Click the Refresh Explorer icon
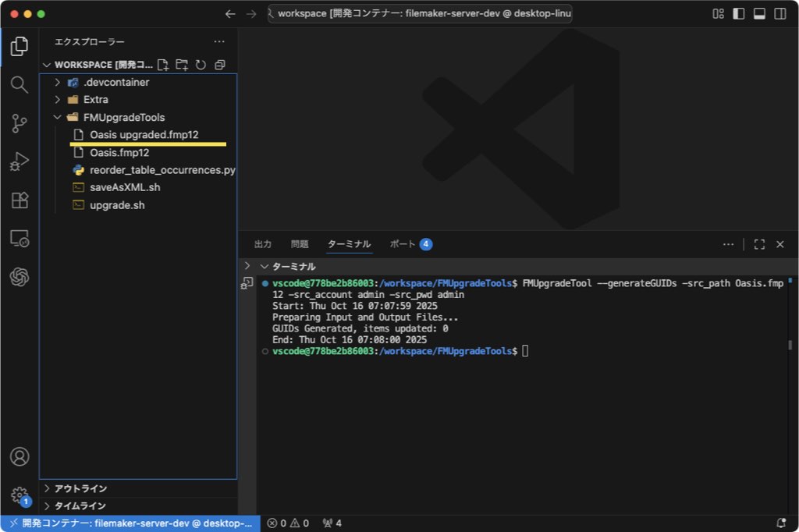Screen dimensions: 799x532 point(201,65)
